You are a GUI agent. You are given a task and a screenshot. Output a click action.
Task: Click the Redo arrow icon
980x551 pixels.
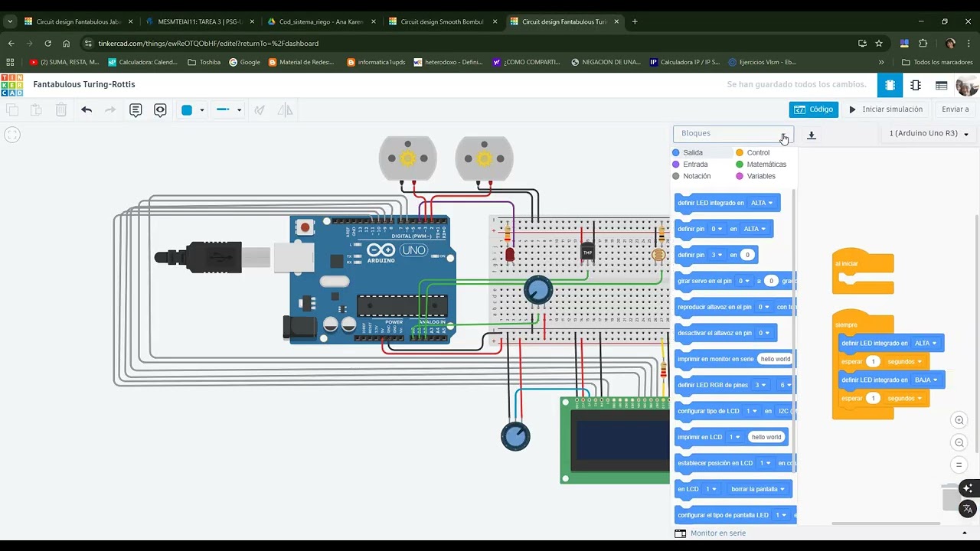[110, 110]
